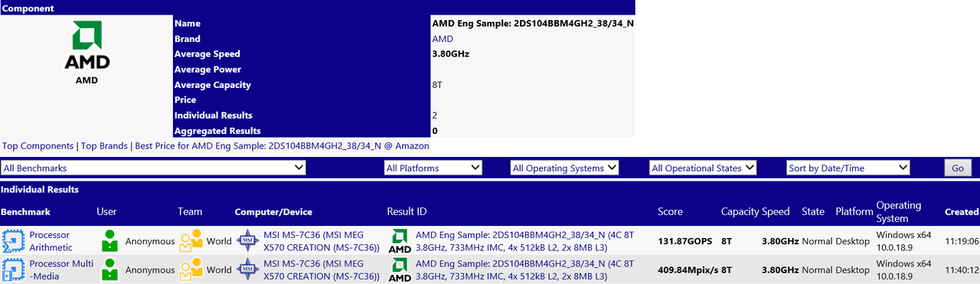
Task: Open the Top Components link
Action: [x=38, y=145]
